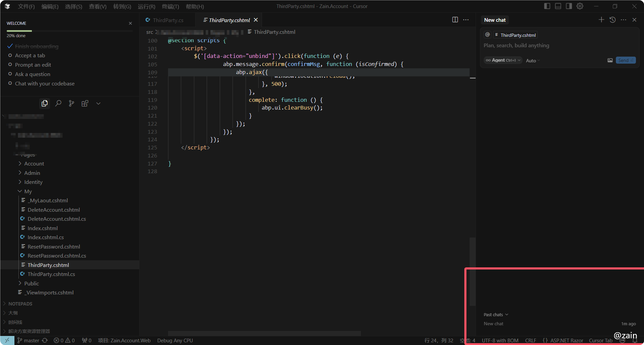
Task: Open the 文件(F) menu
Action: (x=26, y=6)
